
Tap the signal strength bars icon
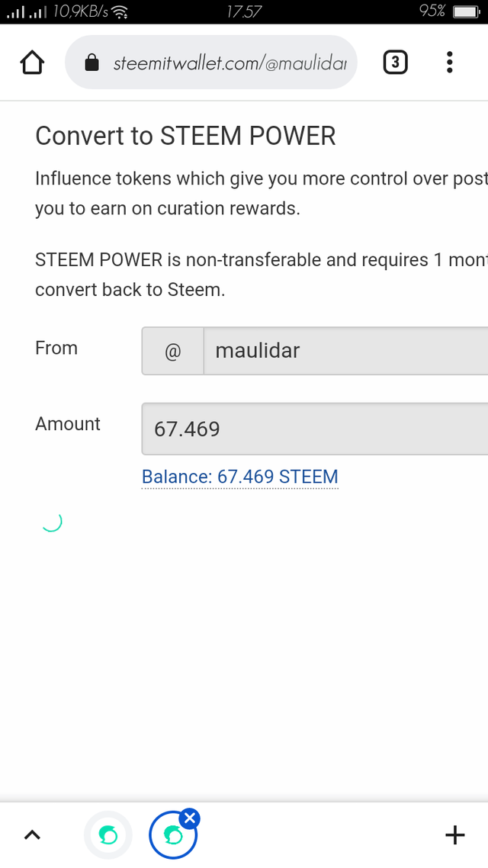26,11
